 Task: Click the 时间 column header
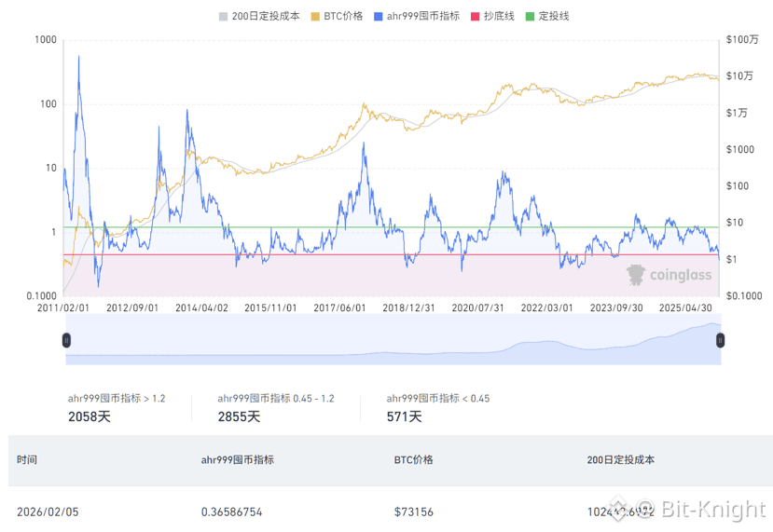point(27,459)
